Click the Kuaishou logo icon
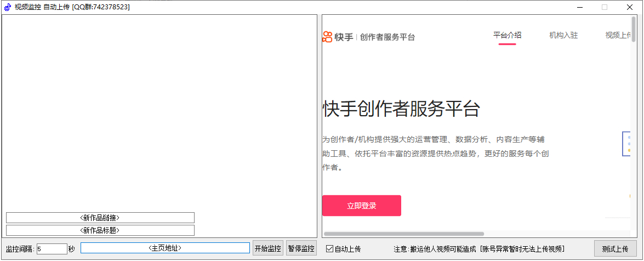The height and width of the screenshot is (261, 644). click(327, 37)
